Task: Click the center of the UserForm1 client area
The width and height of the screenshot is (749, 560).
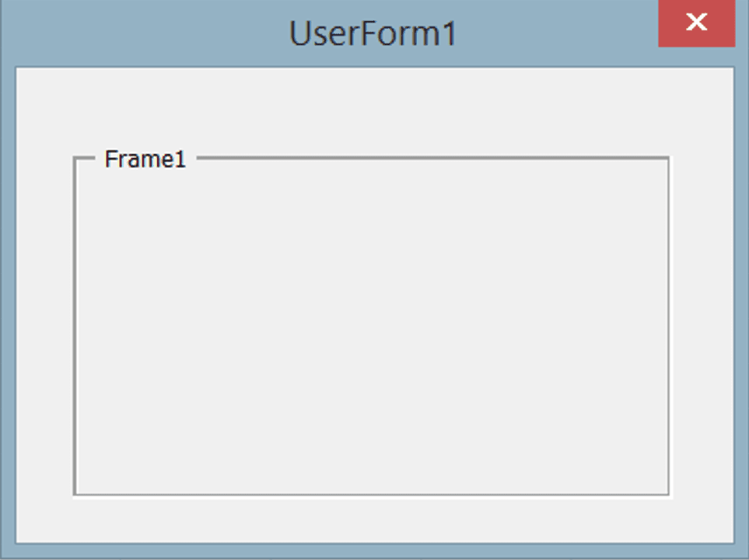Action: (x=375, y=305)
